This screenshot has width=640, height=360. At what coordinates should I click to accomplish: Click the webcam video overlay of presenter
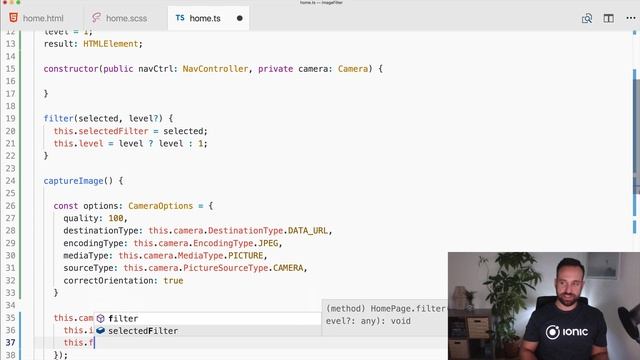tap(544, 306)
